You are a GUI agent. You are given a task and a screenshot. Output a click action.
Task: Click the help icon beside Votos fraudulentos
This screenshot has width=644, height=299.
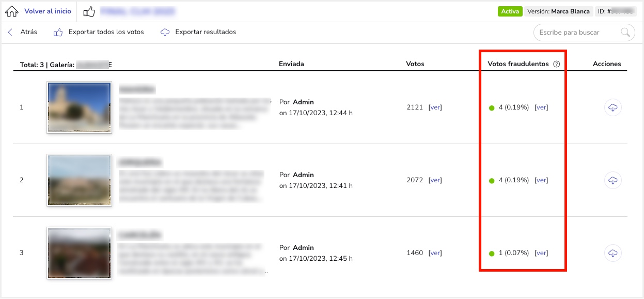click(556, 64)
